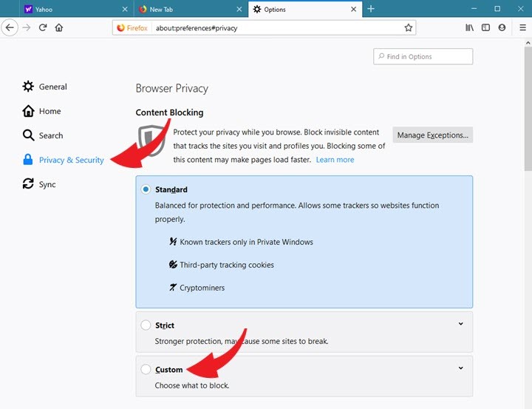Open the Library icon in toolbar
The height and width of the screenshot is (409, 532).
[x=469, y=27]
